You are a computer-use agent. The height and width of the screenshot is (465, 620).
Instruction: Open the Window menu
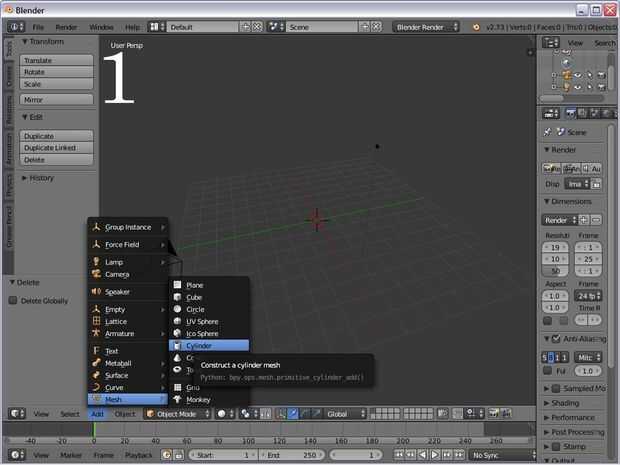point(101,27)
